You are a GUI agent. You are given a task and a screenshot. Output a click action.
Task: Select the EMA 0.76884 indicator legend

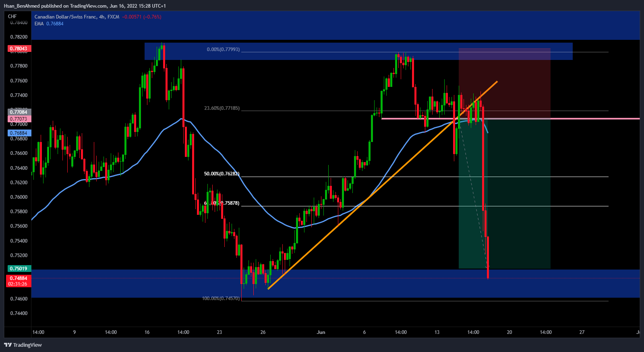click(49, 24)
